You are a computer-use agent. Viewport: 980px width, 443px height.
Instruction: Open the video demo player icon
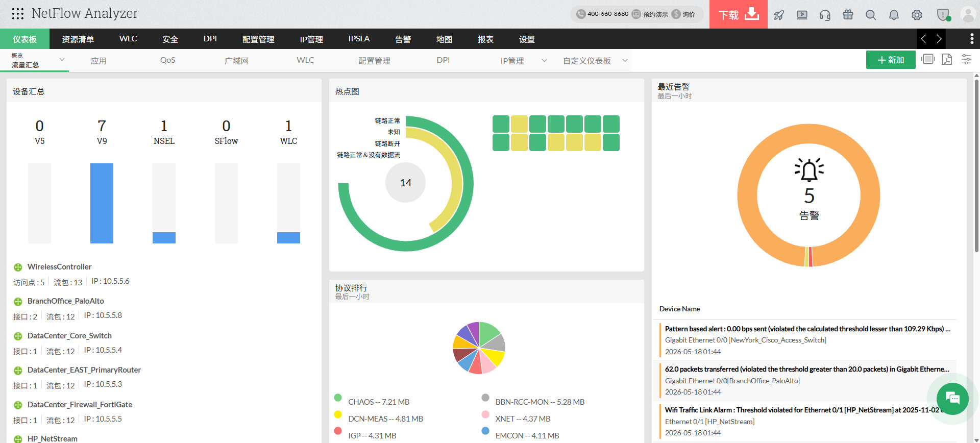[x=802, y=15]
